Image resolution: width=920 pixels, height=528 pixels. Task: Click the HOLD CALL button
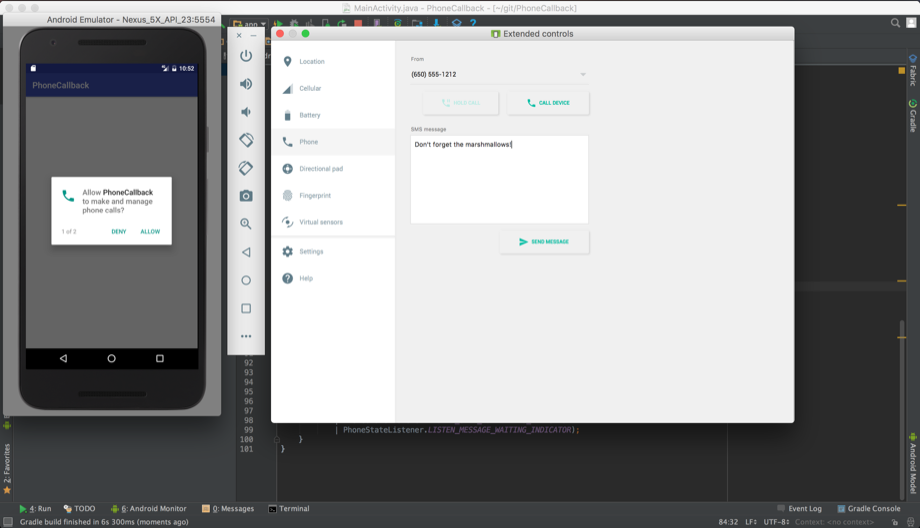[461, 103]
